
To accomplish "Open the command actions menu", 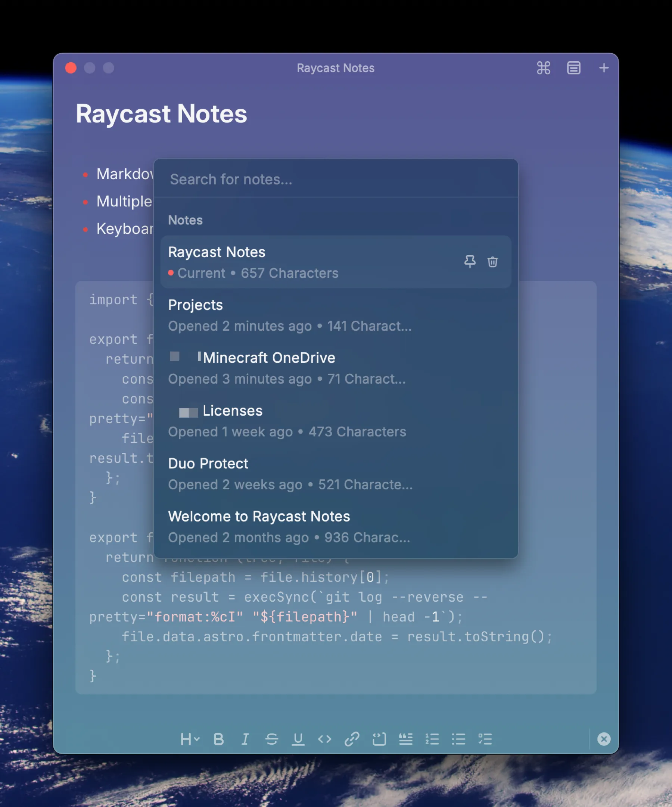I will coord(543,68).
